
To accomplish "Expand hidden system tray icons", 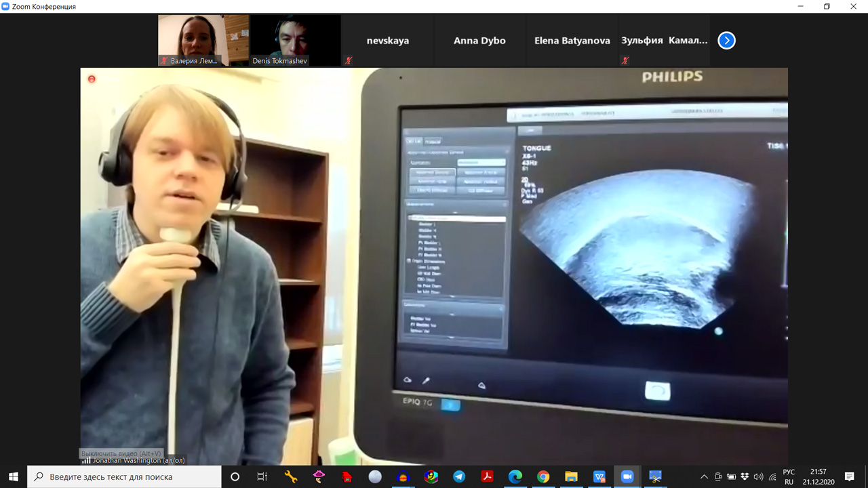I will 704,477.
